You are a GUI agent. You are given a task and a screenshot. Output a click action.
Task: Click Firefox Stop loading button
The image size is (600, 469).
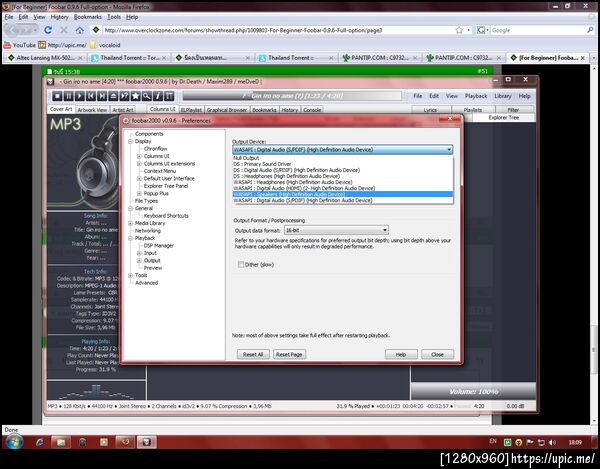[64, 30]
